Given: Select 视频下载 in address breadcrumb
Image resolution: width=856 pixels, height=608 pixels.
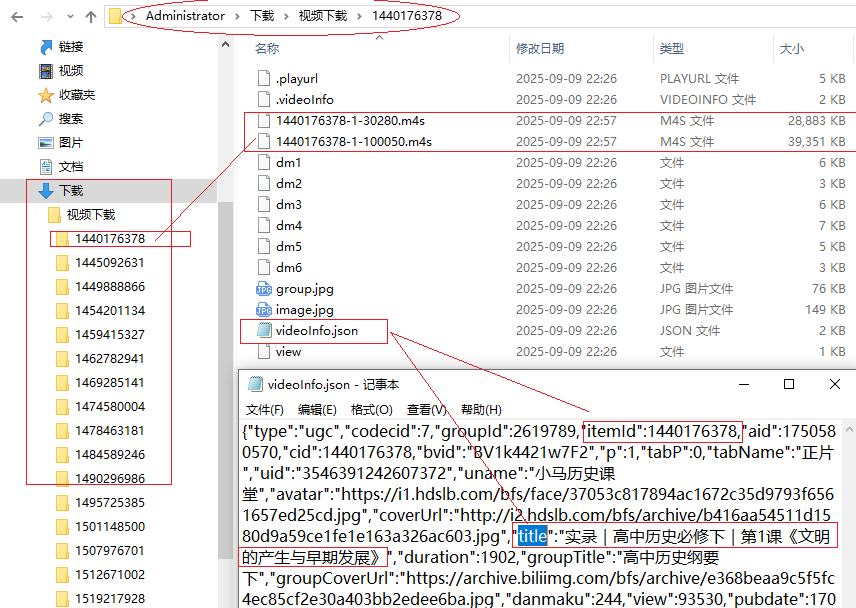Looking at the screenshot, I should [323, 16].
